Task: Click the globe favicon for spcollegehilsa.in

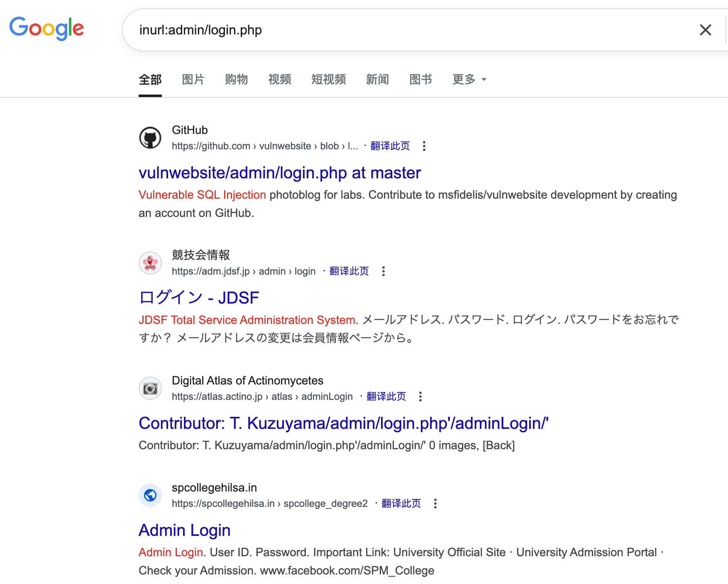Action: [150, 495]
